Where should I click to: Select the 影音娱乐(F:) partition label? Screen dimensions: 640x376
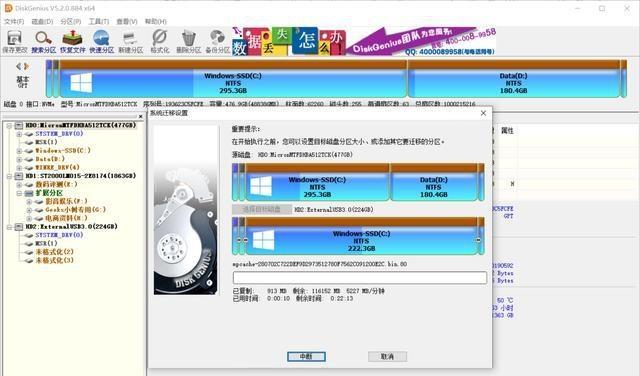(66, 202)
